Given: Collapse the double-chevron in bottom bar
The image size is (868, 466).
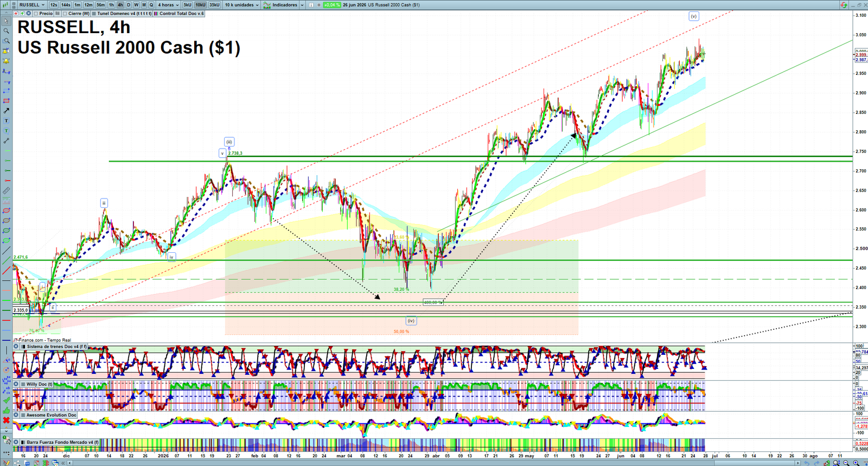Looking at the screenshot, I should point(63,463).
